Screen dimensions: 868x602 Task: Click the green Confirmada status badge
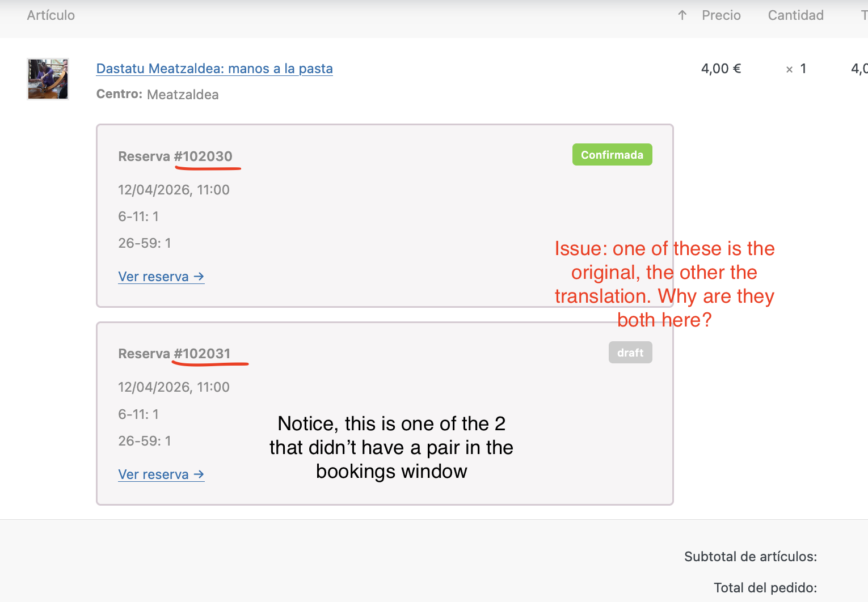point(612,155)
